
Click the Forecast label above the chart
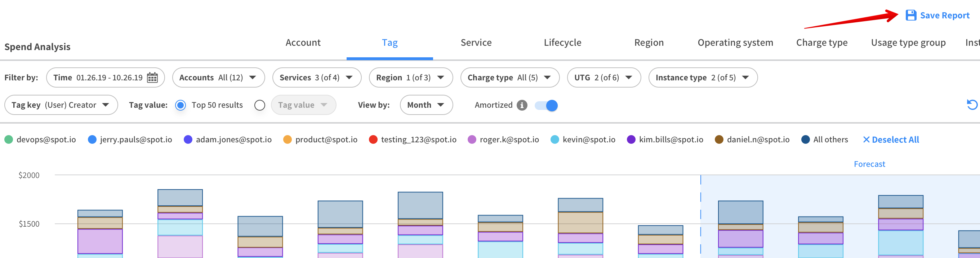coord(869,164)
